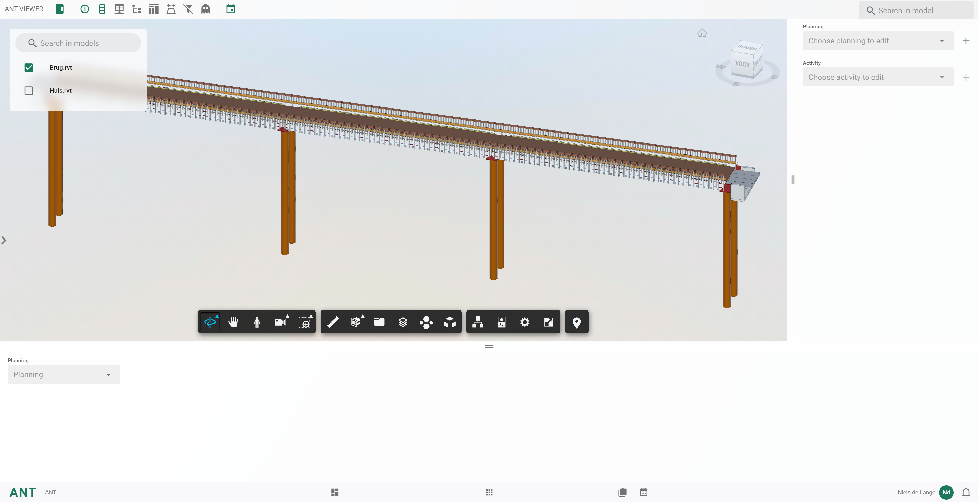Switch to First person walk tool

257,322
